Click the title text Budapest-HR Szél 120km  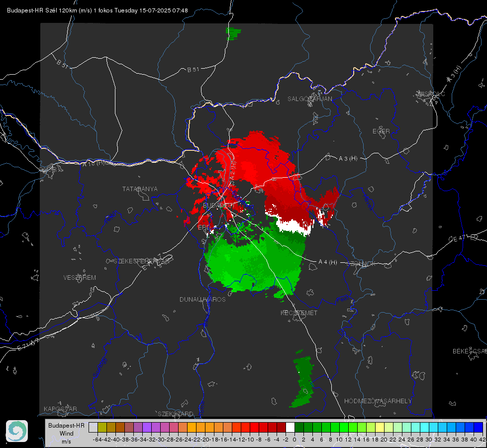click(42, 10)
